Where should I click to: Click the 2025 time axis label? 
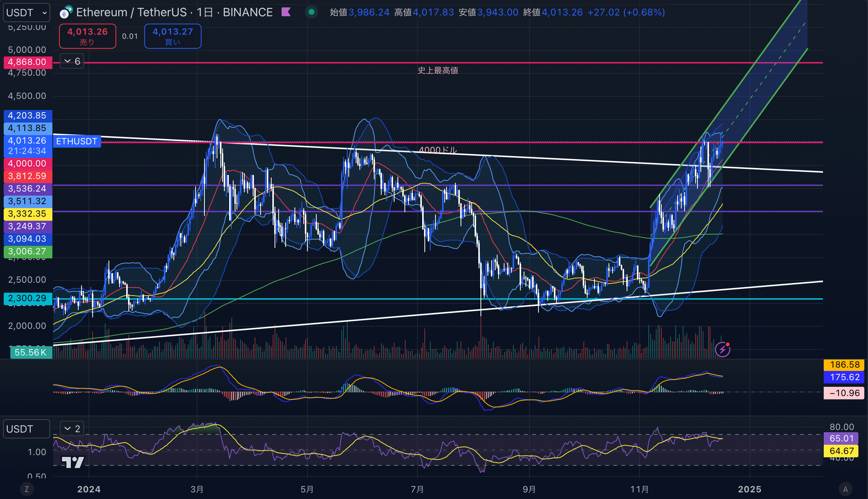750,489
